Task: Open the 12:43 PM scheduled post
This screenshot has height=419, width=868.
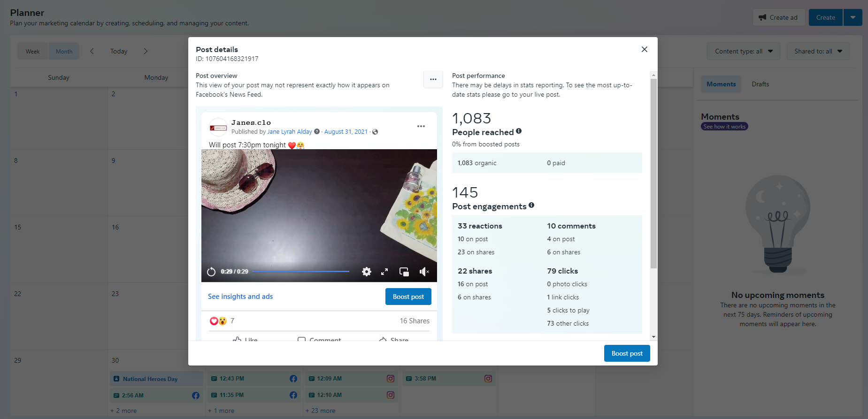Action: pos(253,379)
